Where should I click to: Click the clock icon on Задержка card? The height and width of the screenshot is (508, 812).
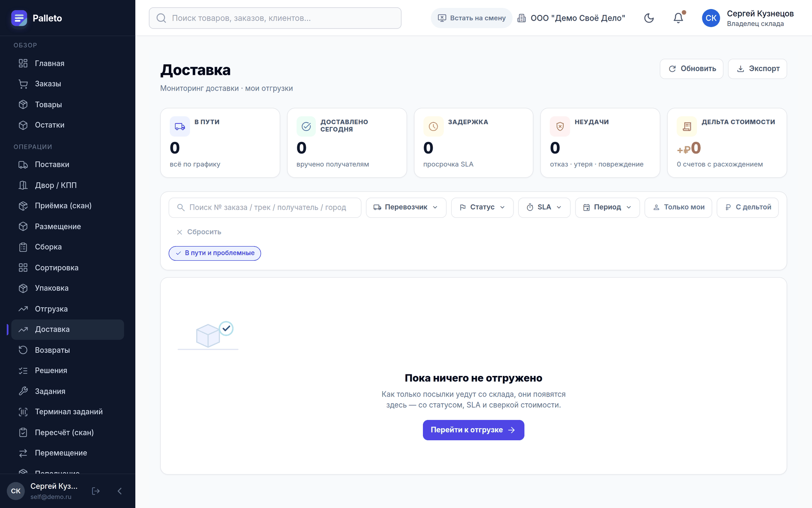coord(433,126)
